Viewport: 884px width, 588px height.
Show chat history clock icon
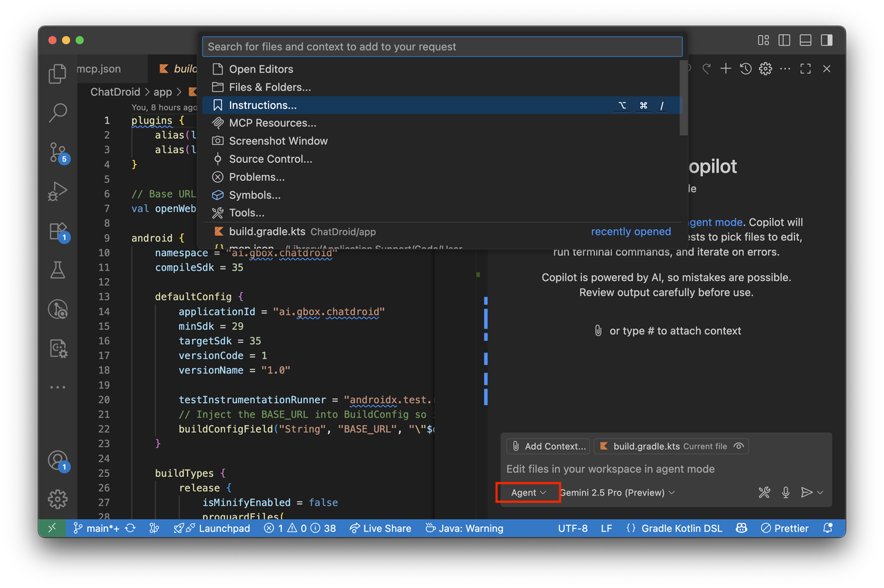click(746, 68)
